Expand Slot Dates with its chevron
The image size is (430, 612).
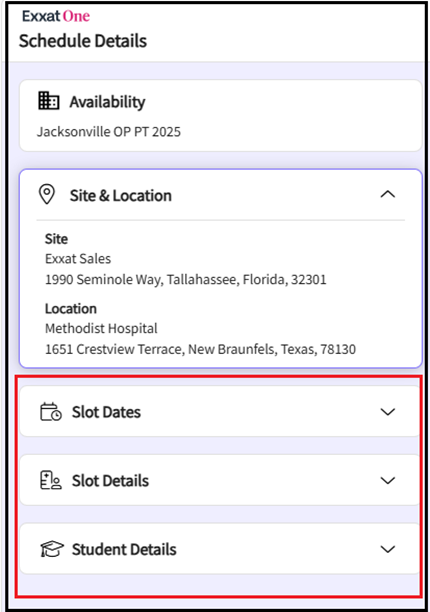click(388, 412)
